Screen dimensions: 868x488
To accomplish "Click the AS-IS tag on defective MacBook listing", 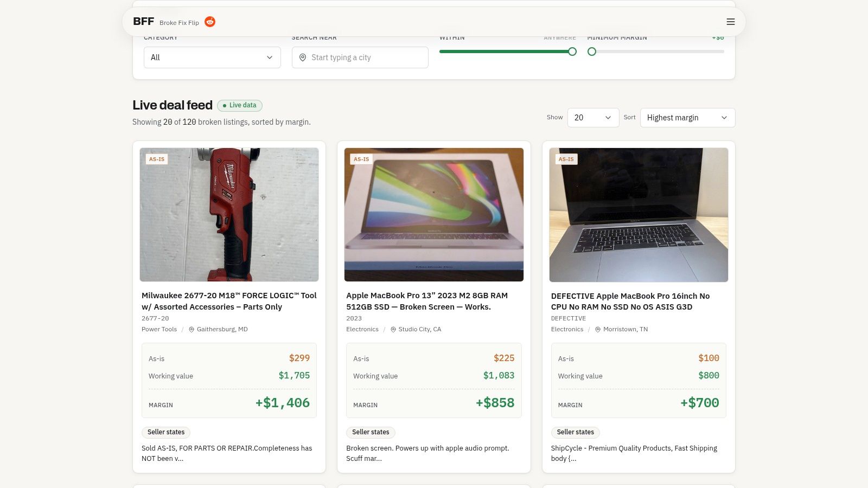I will pyautogui.click(x=566, y=159).
